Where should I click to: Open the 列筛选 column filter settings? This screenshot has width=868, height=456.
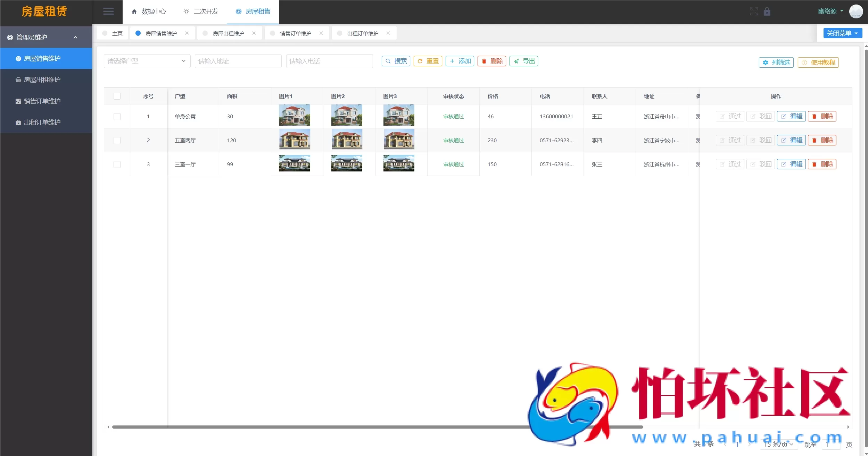point(776,62)
